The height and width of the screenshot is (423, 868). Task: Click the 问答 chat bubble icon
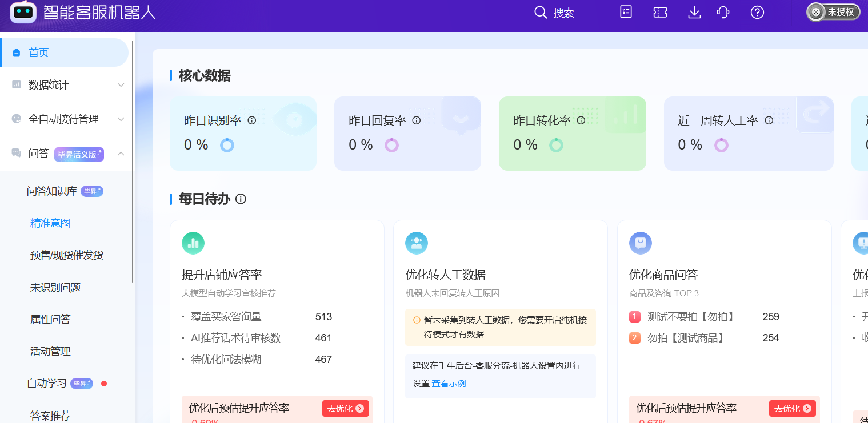click(17, 153)
